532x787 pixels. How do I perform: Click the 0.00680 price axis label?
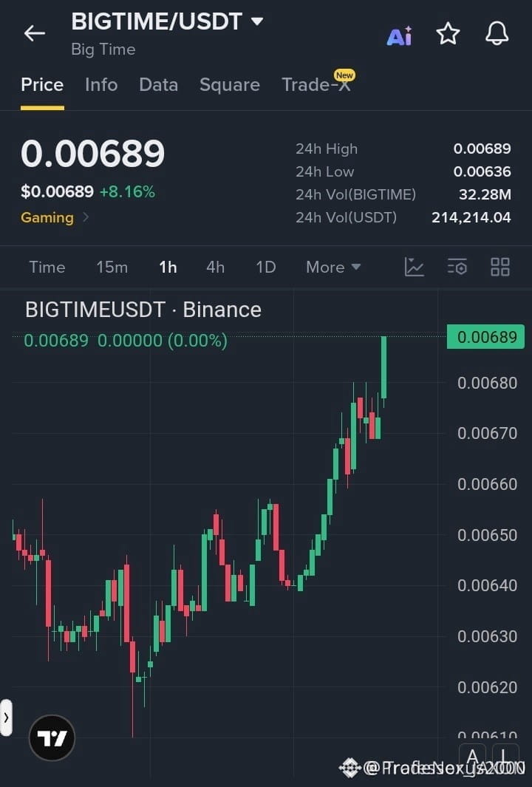pyautogui.click(x=488, y=383)
